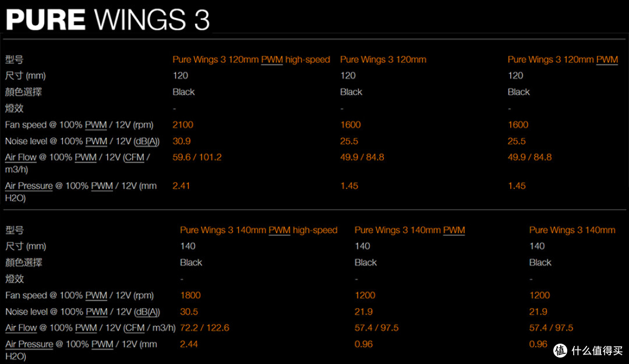Click the 30.9 noise level value
Viewport: 629px width, 364px height.
click(182, 142)
